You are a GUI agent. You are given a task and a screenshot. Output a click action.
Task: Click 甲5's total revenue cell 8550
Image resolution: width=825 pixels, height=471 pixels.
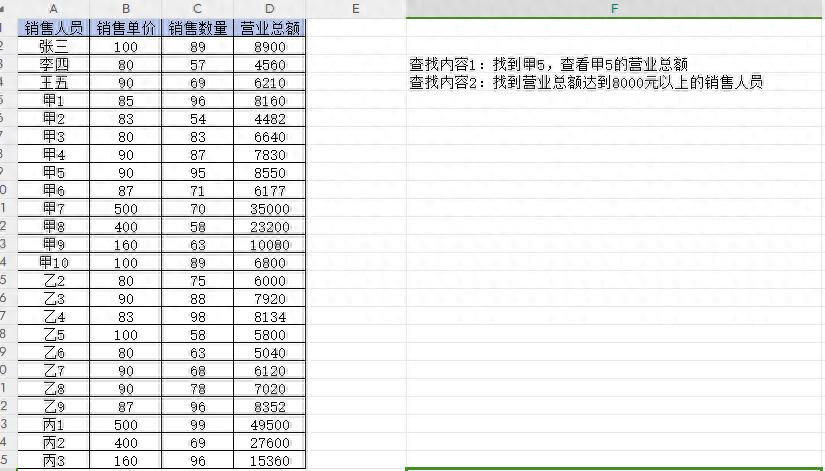269,172
